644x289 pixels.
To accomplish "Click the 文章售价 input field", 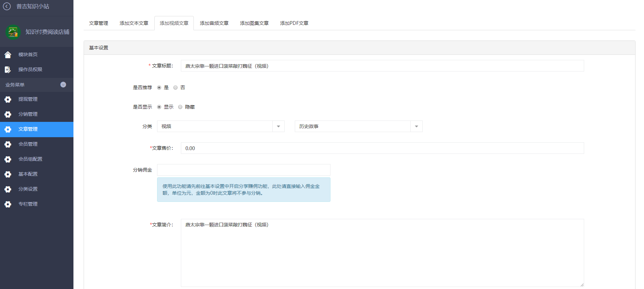I will (x=382, y=148).
